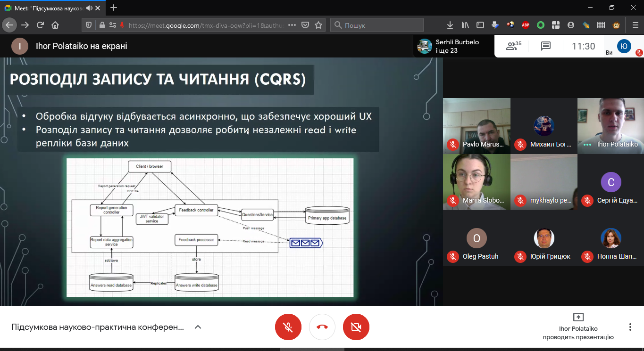The height and width of the screenshot is (351, 644).
Task: Unmute the microphone in the call controls
Action: click(x=288, y=327)
